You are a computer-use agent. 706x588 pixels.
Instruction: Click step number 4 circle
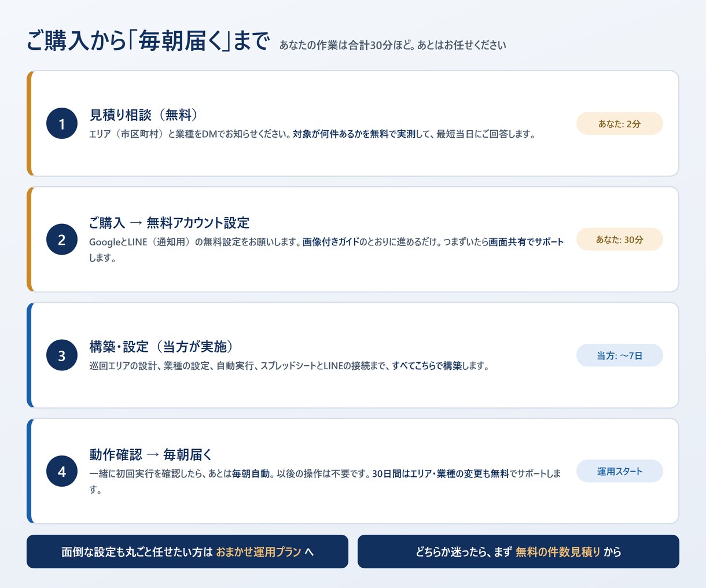pyautogui.click(x=62, y=471)
